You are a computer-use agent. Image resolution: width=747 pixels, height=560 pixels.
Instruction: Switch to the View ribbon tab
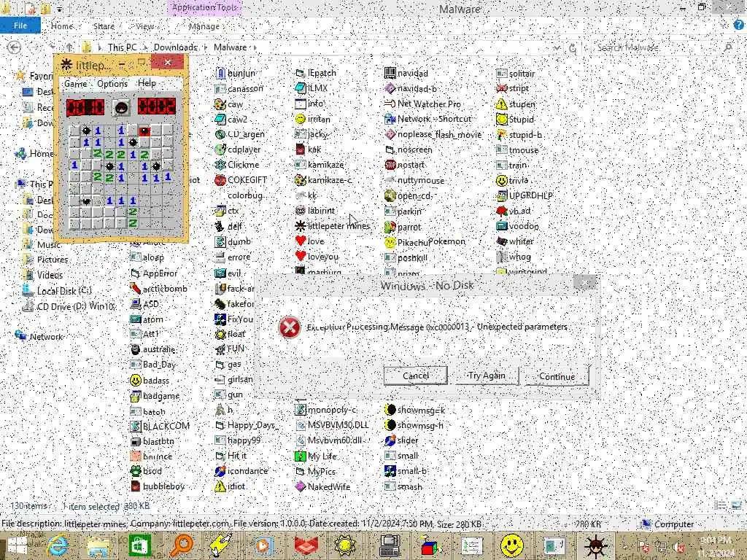pos(144,26)
